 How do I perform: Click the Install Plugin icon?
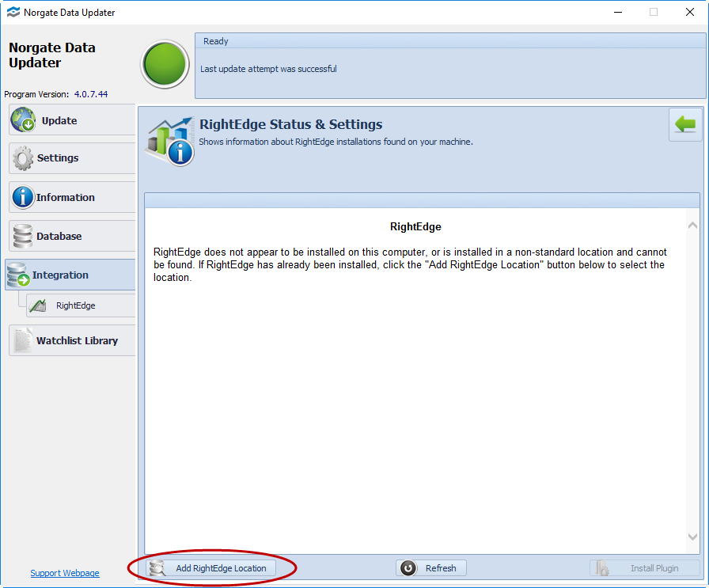[x=602, y=568]
